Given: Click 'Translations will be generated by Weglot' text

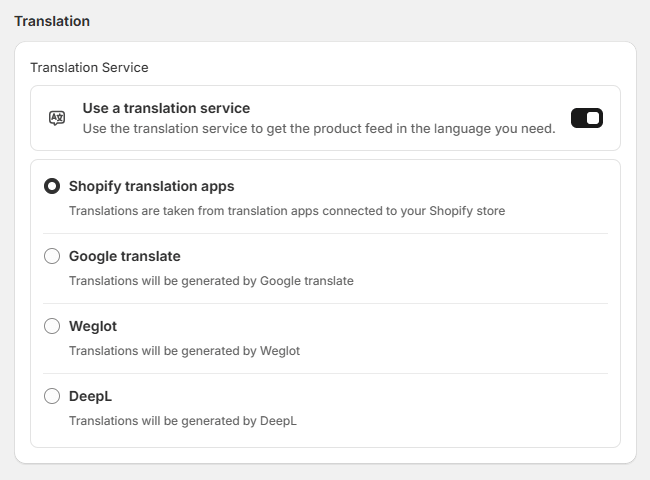Looking at the screenshot, I should (184, 351).
